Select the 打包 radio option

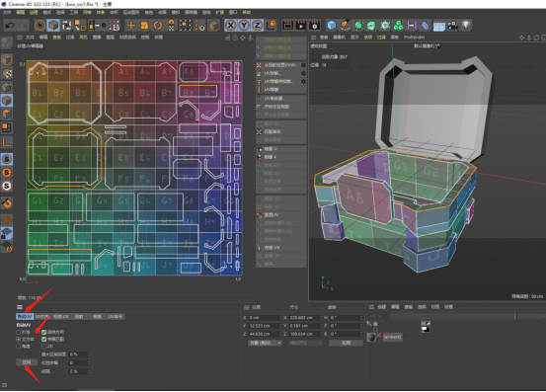pos(18,332)
